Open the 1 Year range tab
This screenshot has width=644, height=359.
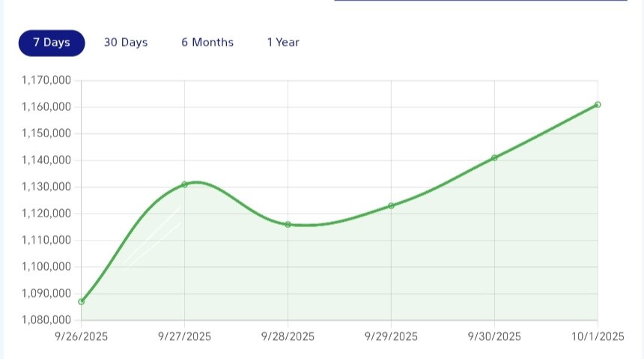point(283,43)
